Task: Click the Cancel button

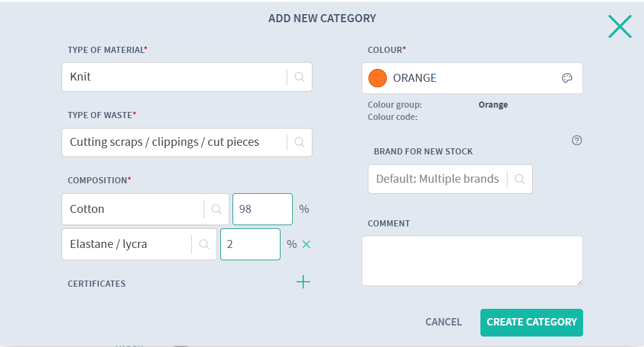Action: tap(443, 322)
